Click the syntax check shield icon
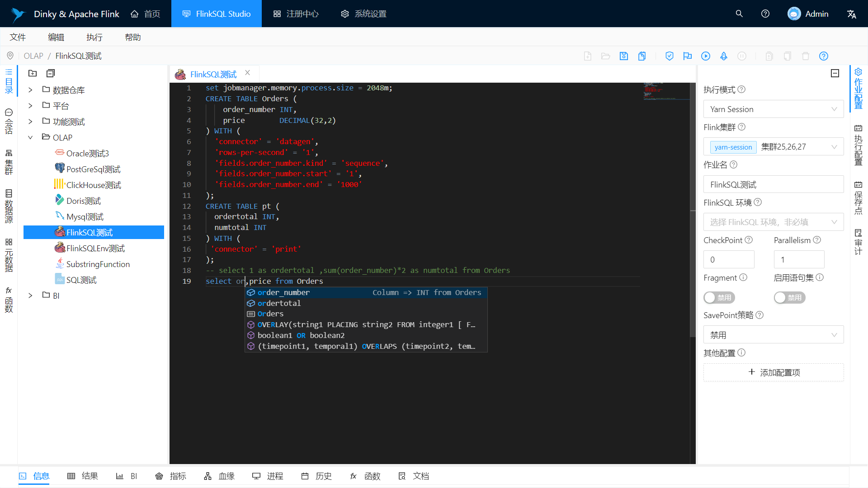This screenshot has width=868, height=488. pyautogui.click(x=670, y=56)
